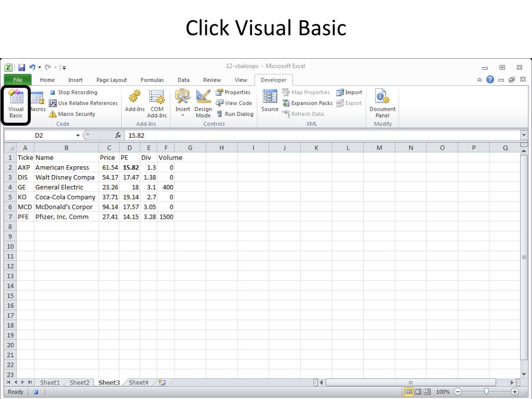The image size is (532, 399).
Task: Save the workbook from Quick Access toolbar
Action: tap(21, 68)
